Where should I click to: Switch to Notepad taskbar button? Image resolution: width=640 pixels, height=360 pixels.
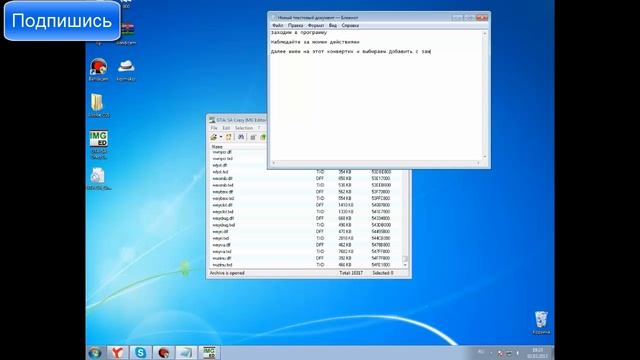pos(186,353)
